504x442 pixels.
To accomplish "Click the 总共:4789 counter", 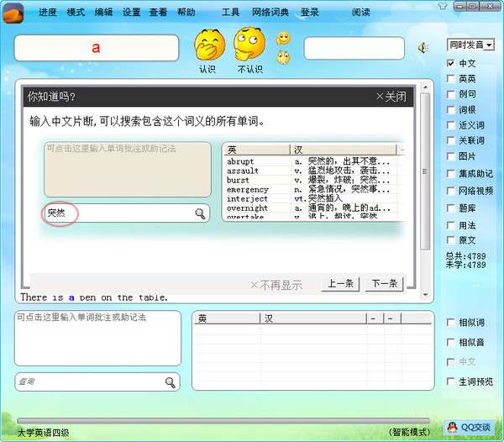I will pyautogui.click(x=465, y=256).
